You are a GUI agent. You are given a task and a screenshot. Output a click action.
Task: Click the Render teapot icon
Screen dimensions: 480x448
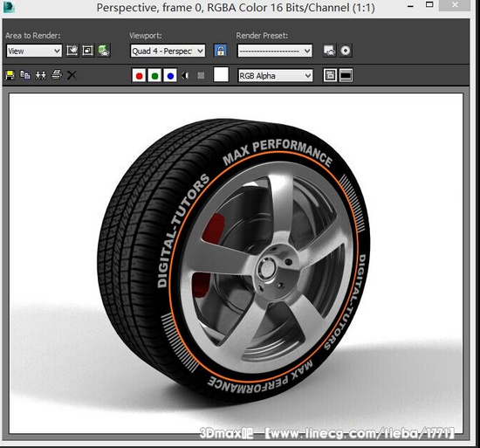point(104,51)
